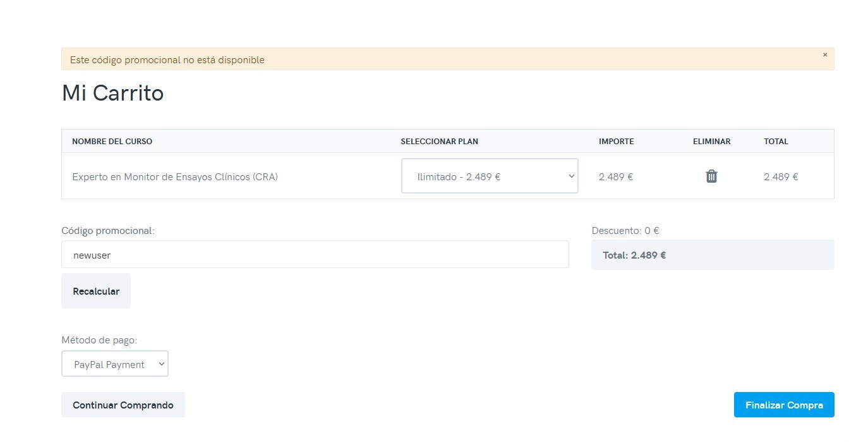Click the Mi Carrito heading

112,93
